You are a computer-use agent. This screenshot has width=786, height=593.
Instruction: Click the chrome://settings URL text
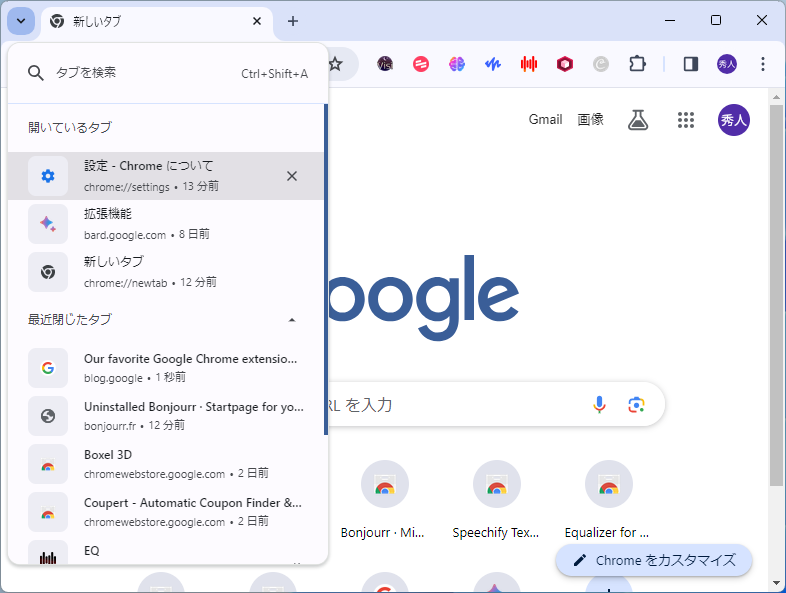127,187
